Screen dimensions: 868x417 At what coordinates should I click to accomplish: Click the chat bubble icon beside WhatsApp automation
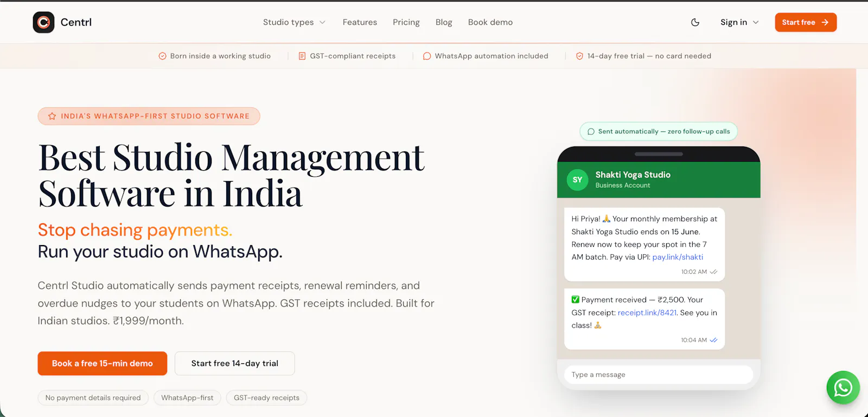click(x=427, y=56)
